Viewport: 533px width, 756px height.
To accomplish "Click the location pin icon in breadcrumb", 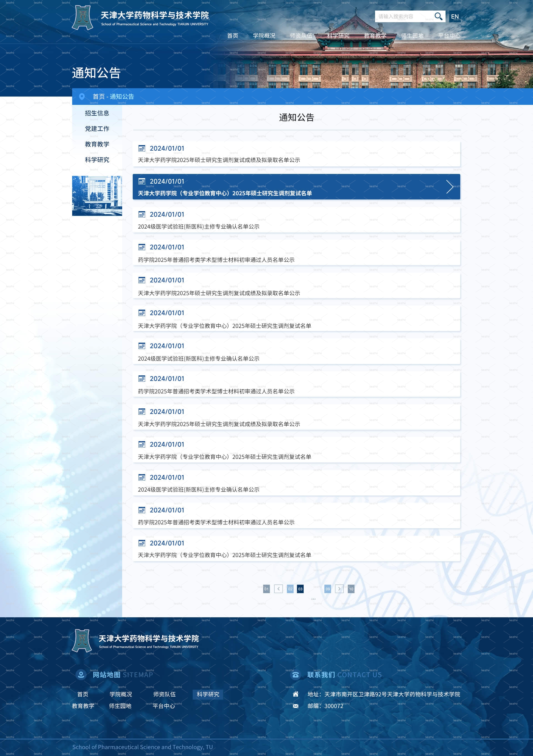I will [x=82, y=97].
